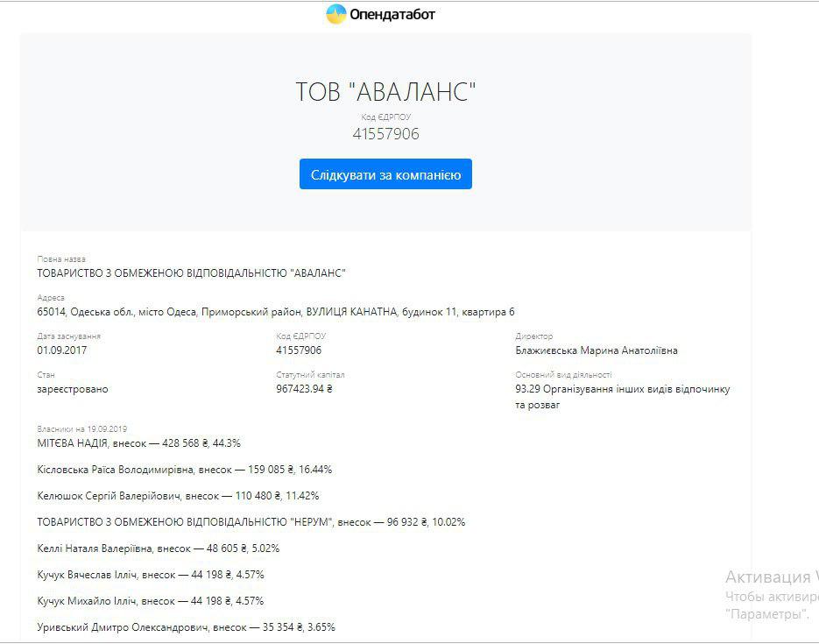
Task: Click the Директор label
Action: [533, 336]
